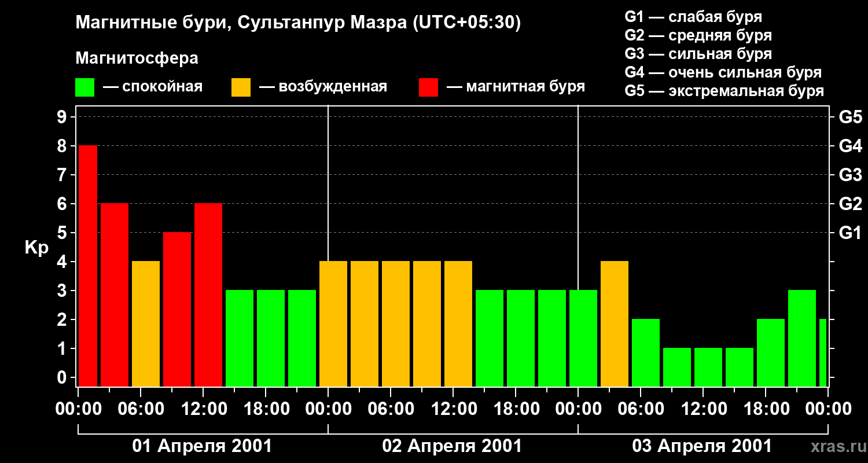This screenshot has height=463, width=868.
Task: Click the 02 Апреля 2001 date label
Action: click(452, 446)
